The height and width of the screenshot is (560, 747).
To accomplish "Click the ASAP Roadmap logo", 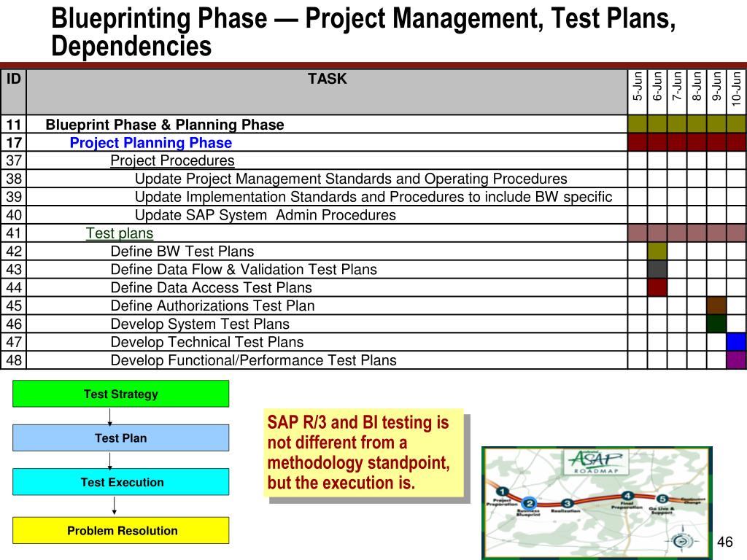I will point(596,462).
